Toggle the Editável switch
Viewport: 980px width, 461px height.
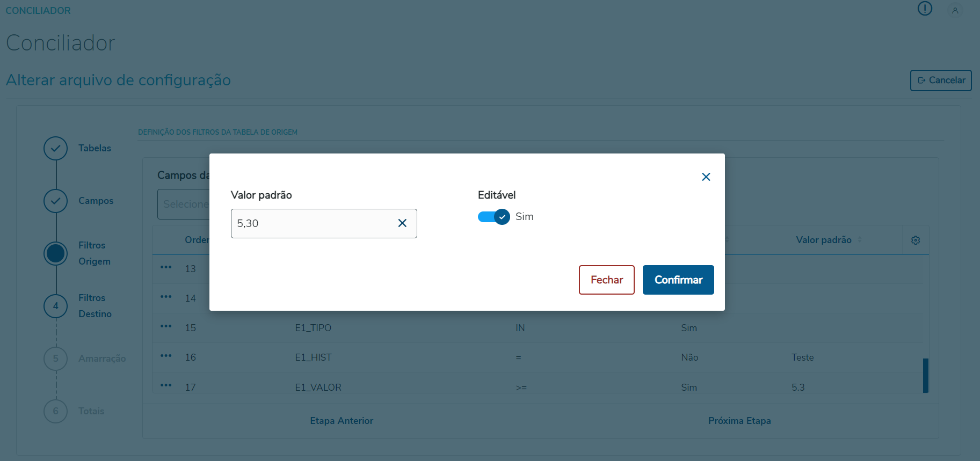pyautogui.click(x=494, y=217)
